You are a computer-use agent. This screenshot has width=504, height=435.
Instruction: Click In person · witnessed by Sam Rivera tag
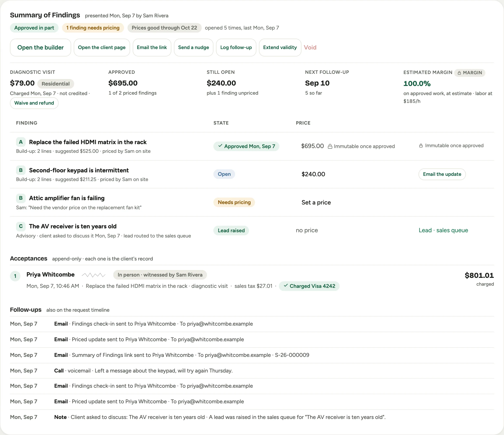click(160, 275)
